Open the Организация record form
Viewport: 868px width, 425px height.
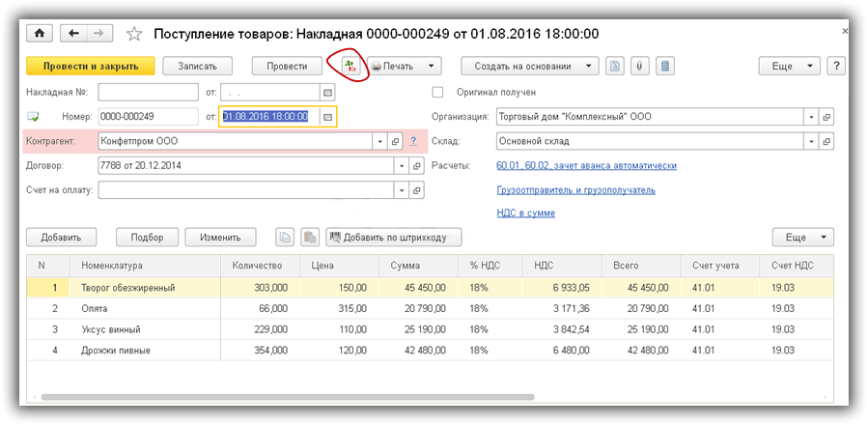(x=826, y=117)
